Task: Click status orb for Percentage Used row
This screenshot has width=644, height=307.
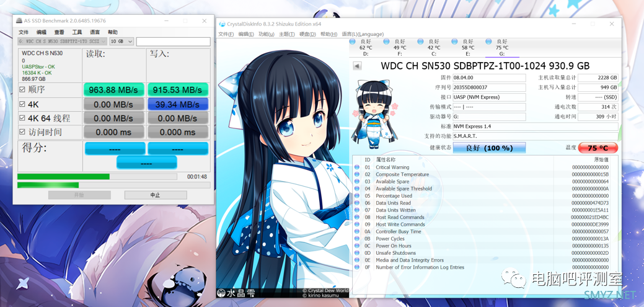Action: 357,196
